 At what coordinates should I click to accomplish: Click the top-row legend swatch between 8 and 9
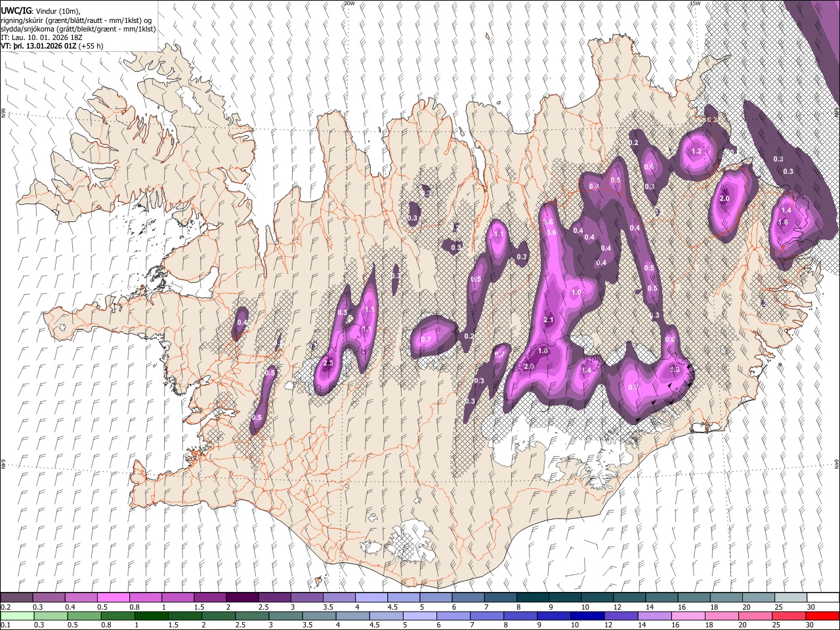532,598
